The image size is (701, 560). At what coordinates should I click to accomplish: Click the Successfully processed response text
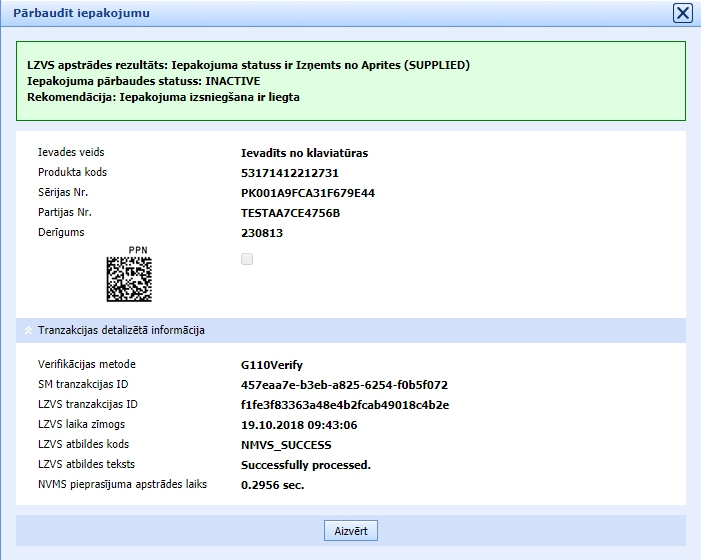[306, 465]
